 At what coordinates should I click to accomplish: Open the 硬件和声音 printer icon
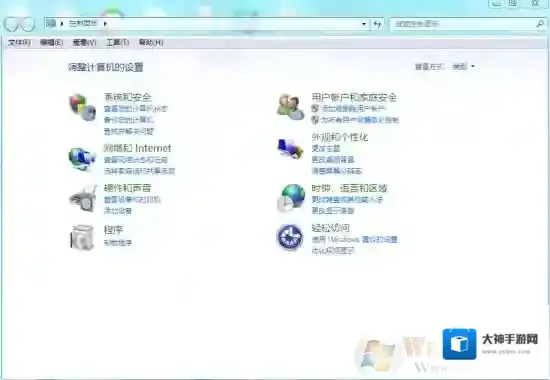pos(83,199)
